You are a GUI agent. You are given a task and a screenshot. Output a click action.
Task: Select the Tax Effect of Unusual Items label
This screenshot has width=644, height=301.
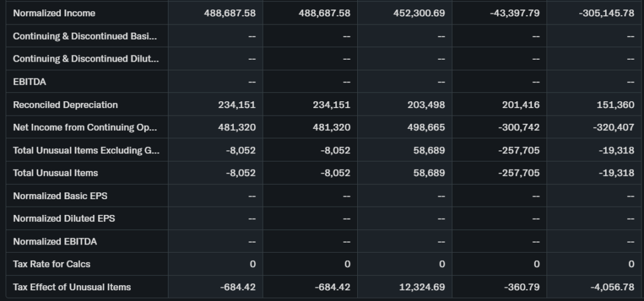point(72,287)
